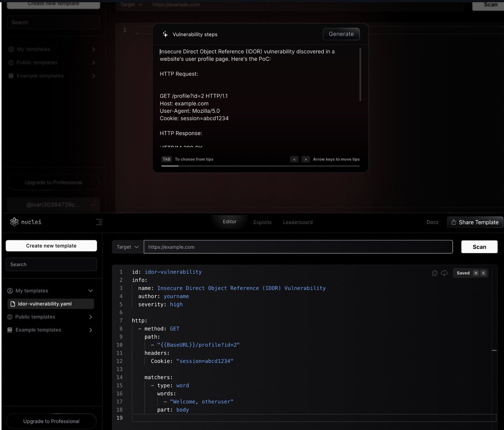504x430 pixels.
Task: Open the Docs link
Action: 433,222
